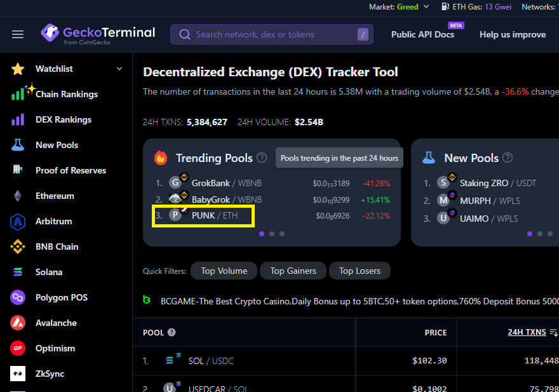Click the BNB Chain logo icon

(18, 247)
